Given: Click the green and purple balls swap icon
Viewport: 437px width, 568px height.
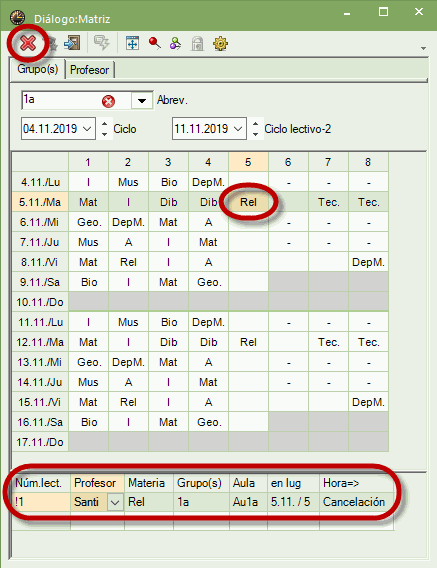Looking at the screenshot, I should pyautogui.click(x=176, y=43).
